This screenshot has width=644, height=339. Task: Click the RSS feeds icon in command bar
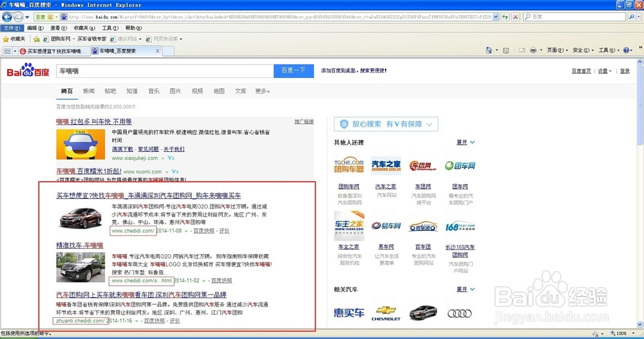click(x=506, y=50)
